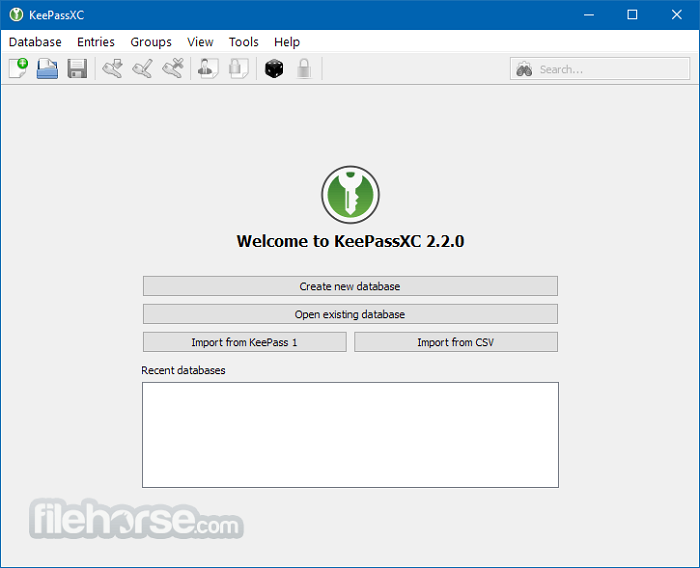This screenshot has width=700, height=568.
Task: Click the Delete entry key icon
Action: [x=173, y=69]
